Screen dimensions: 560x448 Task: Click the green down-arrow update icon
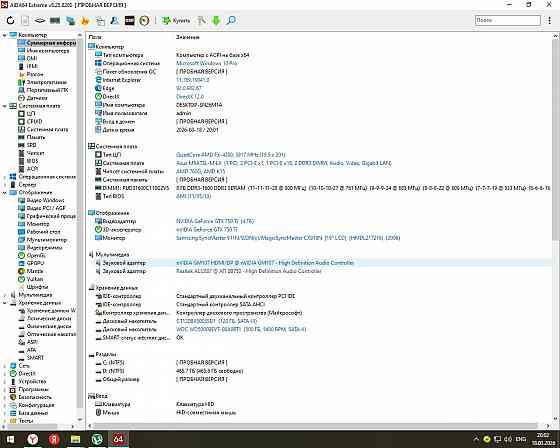(x=216, y=20)
